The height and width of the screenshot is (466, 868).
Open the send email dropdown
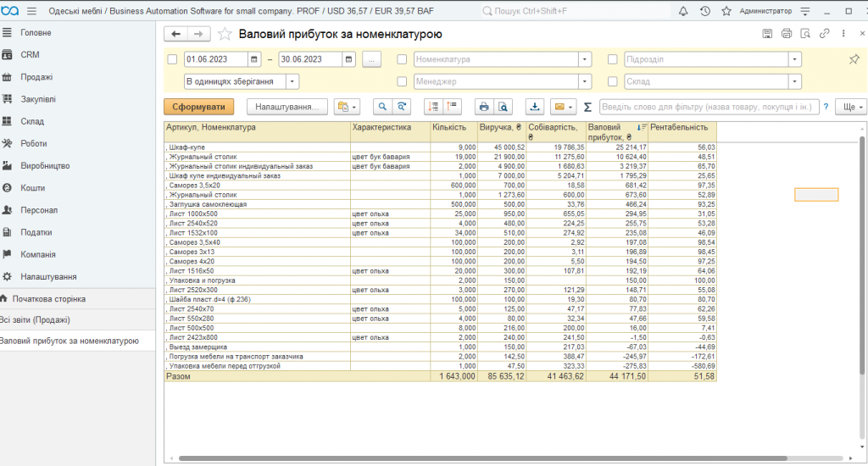(564, 107)
